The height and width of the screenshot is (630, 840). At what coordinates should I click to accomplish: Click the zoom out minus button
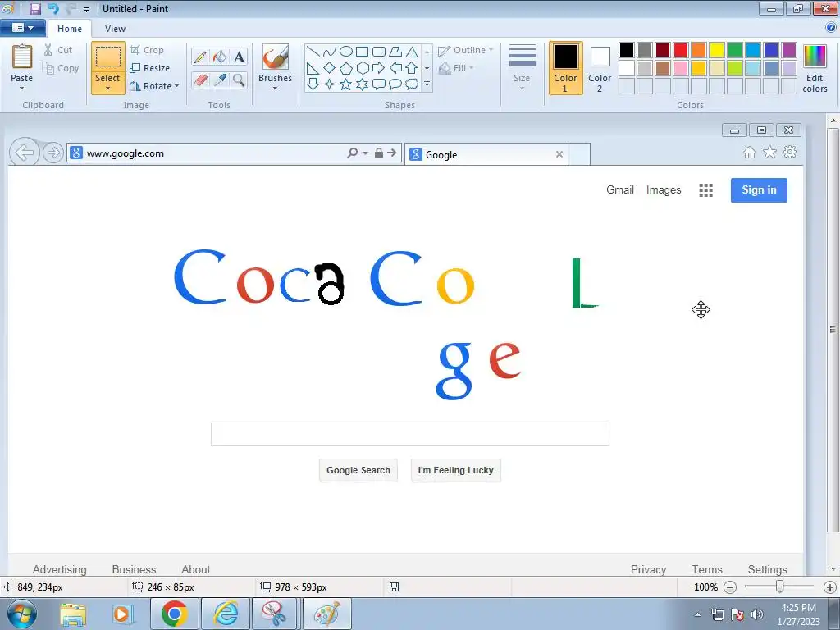coord(730,587)
